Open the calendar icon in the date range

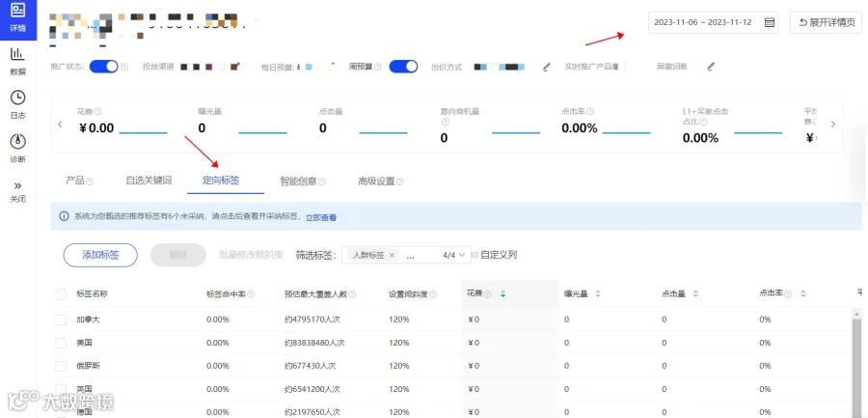click(770, 23)
